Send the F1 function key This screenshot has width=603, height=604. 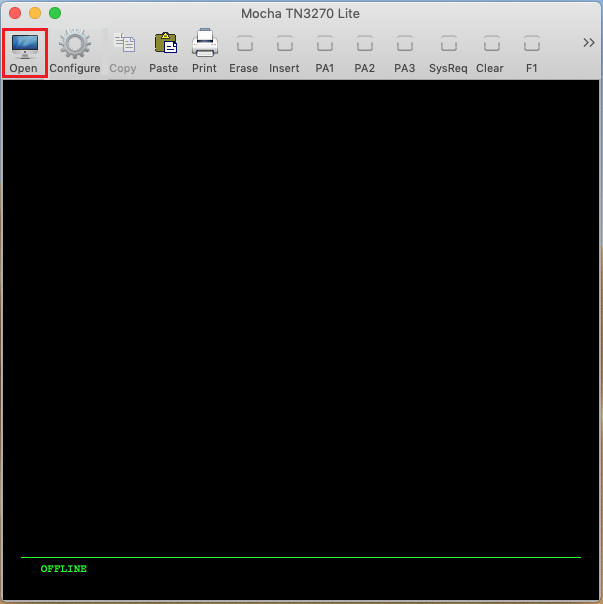532,52
